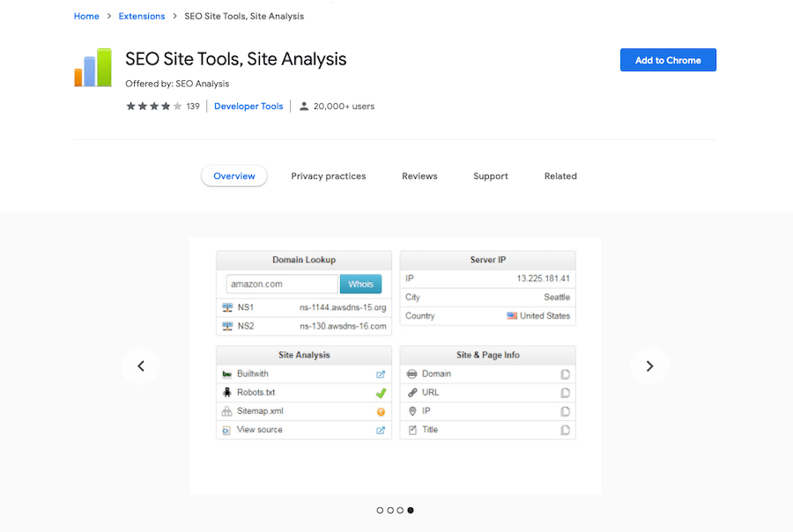
Task: Click the Whois button
Action: (360, 284)
